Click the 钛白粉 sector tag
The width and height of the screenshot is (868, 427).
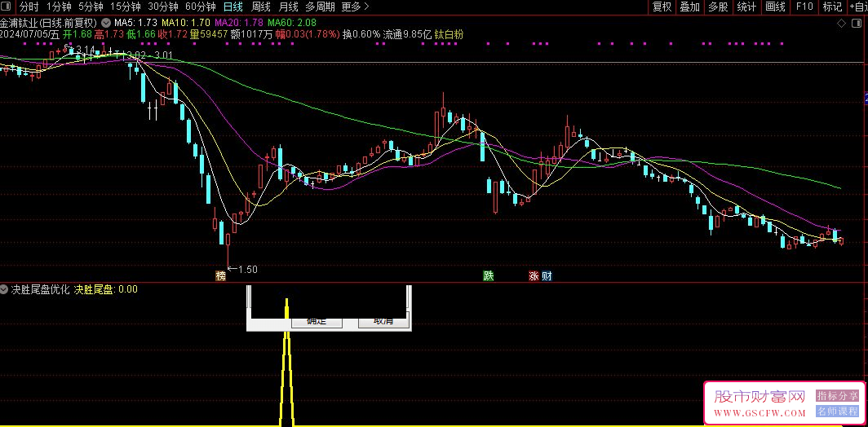point(449,34)
